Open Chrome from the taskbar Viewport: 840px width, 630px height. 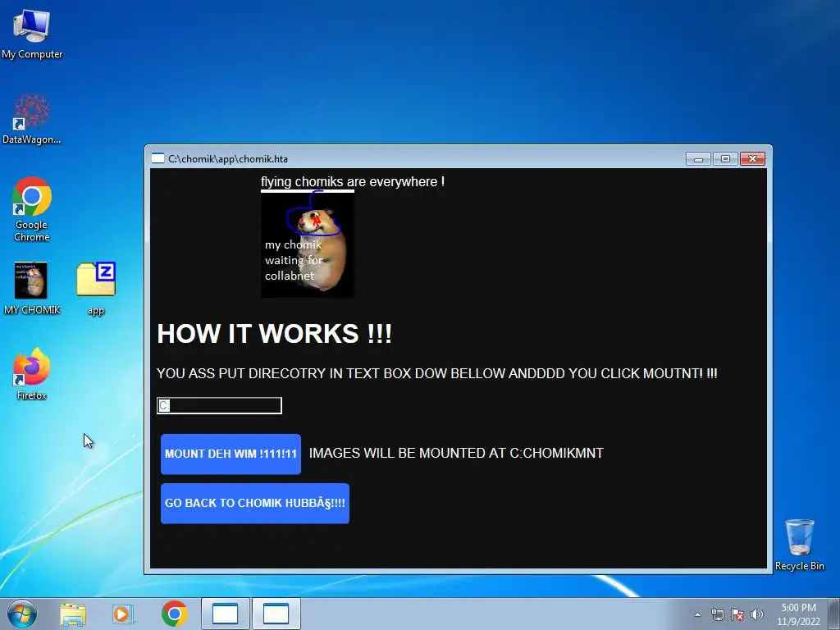[175, 614]
